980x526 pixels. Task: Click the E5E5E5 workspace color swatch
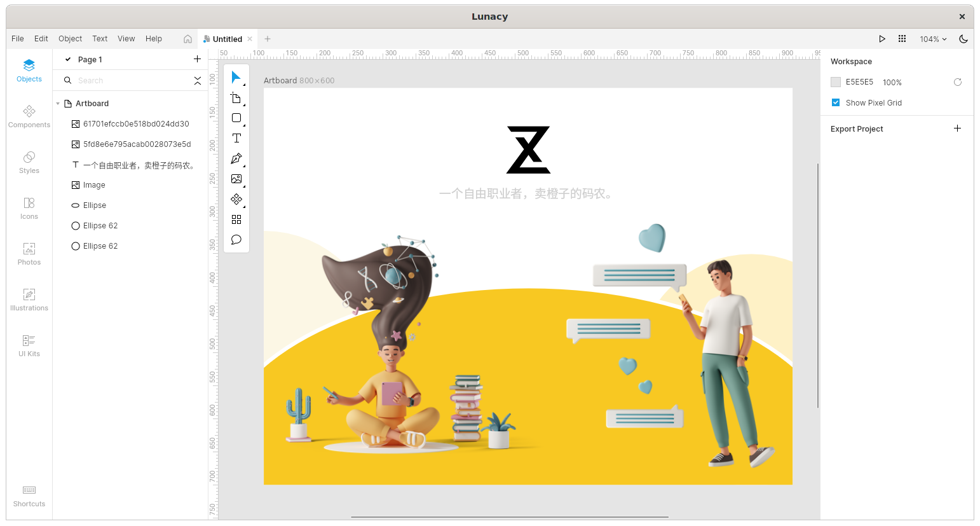coord(836,82)
